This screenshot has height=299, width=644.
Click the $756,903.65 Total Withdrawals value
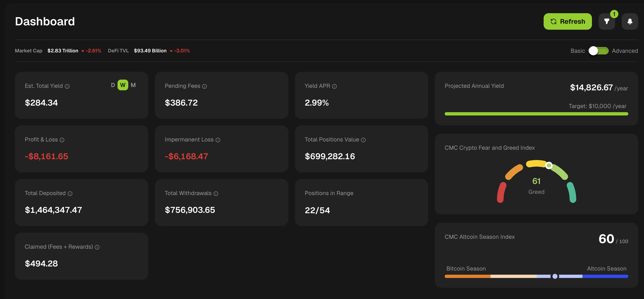coord(190,210)
